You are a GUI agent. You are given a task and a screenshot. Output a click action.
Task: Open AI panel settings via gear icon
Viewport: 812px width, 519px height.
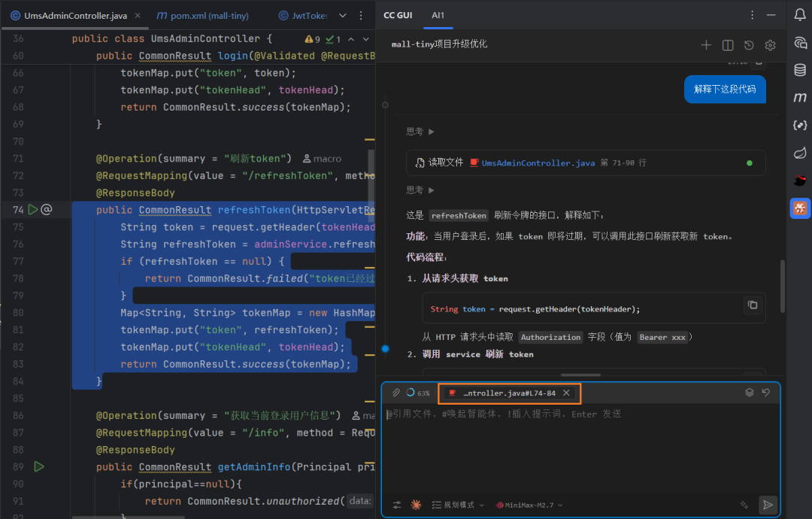point(770,45)
